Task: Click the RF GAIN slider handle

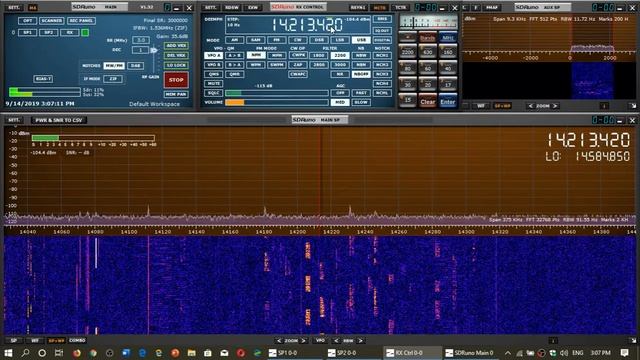Action: coord(154,50)
